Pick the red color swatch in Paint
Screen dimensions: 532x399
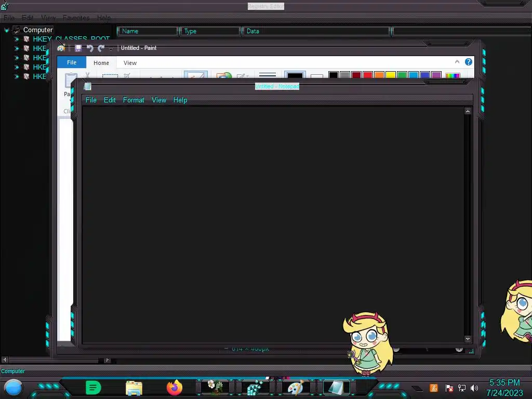click(x=368, y=75)
